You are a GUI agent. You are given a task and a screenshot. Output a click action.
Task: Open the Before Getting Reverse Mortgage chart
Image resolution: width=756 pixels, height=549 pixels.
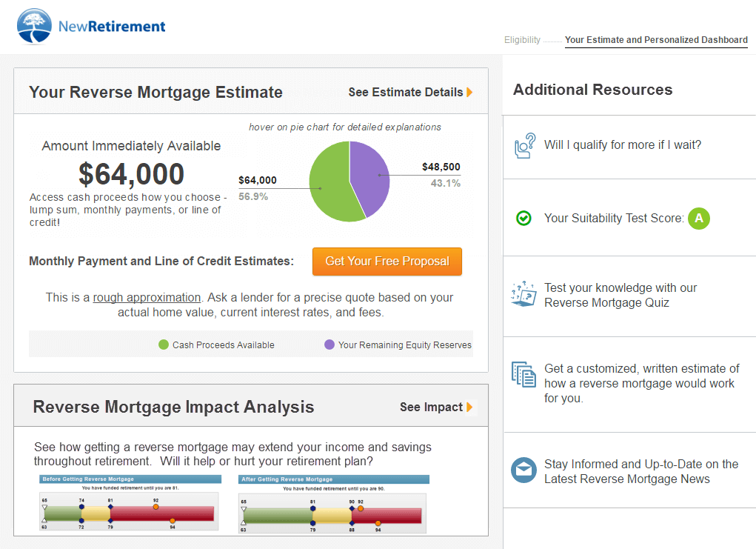(x=130, y=504)
